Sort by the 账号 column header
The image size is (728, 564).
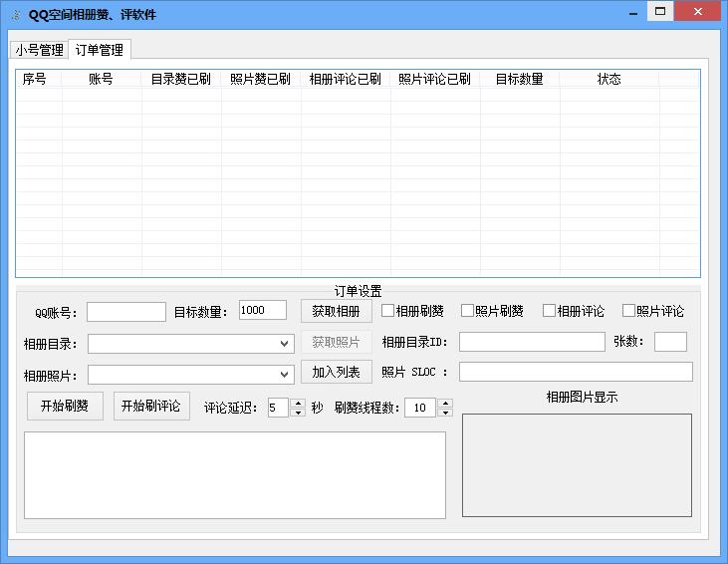click(x=102, y=79)
